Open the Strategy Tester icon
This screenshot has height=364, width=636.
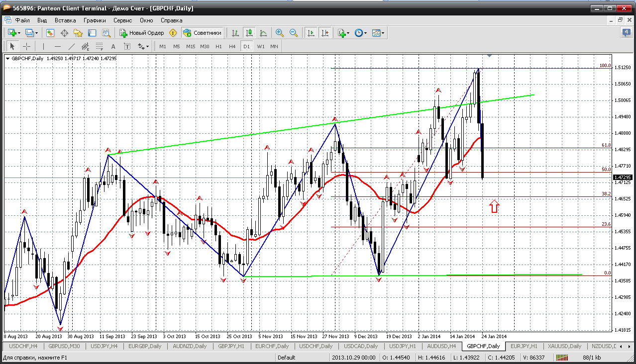click(x=106, y=33)
